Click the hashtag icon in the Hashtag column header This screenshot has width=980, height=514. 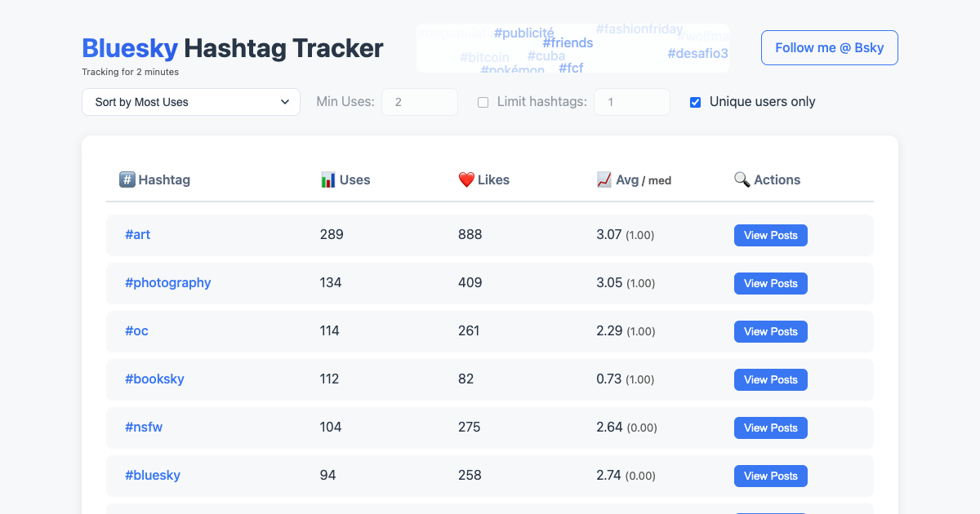click(126, 179)
